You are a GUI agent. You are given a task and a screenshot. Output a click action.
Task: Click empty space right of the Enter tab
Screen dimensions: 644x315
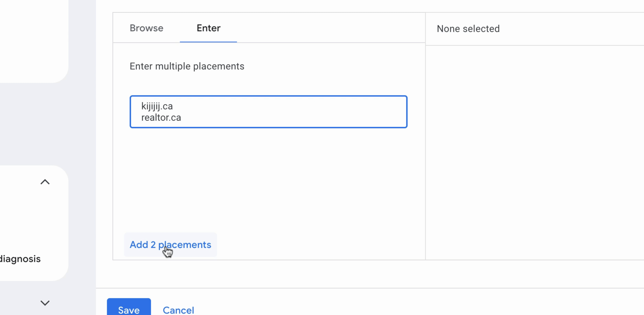coord(330,28)
